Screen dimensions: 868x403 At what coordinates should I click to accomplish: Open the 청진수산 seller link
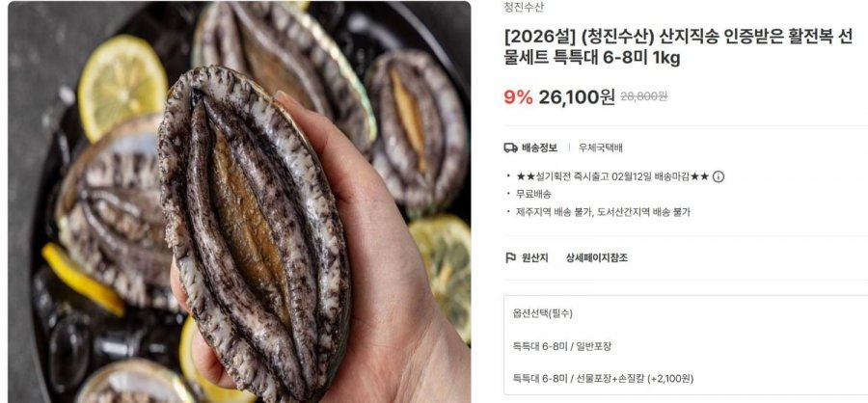pyautogui.click(x=524, y=7)
